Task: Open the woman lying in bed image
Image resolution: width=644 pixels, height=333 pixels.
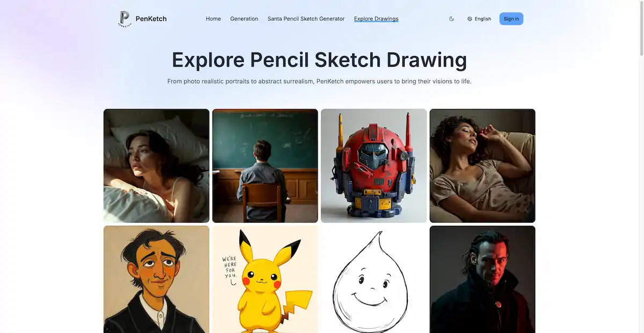Action: 156,166
